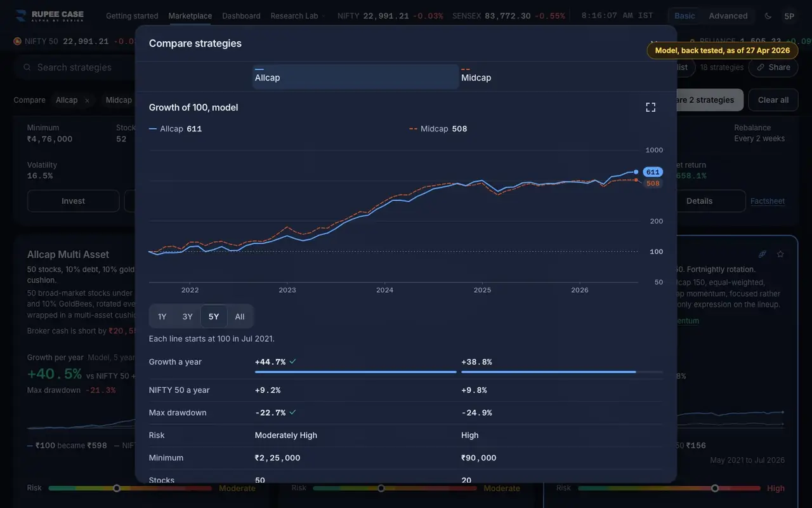Favorite the strategy card with star icon
Image resolution: width=812 pixels, height=508 pixels.
780,254
